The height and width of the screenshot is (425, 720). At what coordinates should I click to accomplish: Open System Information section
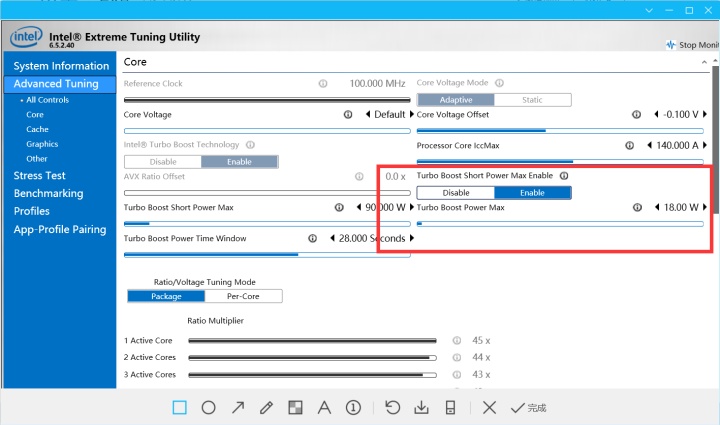point(61,66)
